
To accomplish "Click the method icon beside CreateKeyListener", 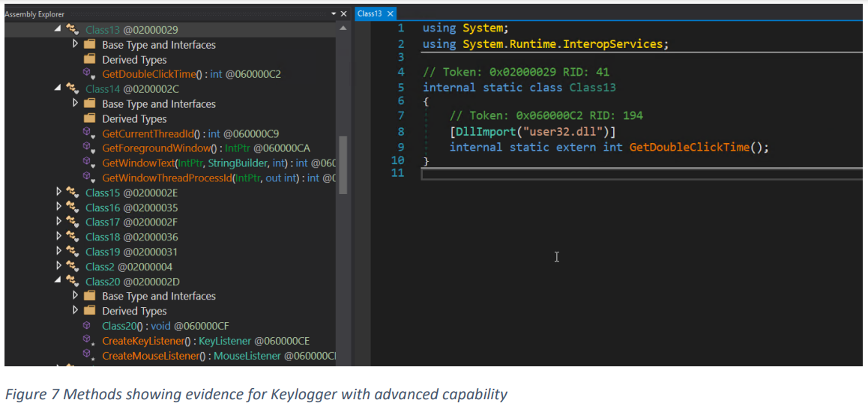I will pyautogui.click(x=88, y=341).
